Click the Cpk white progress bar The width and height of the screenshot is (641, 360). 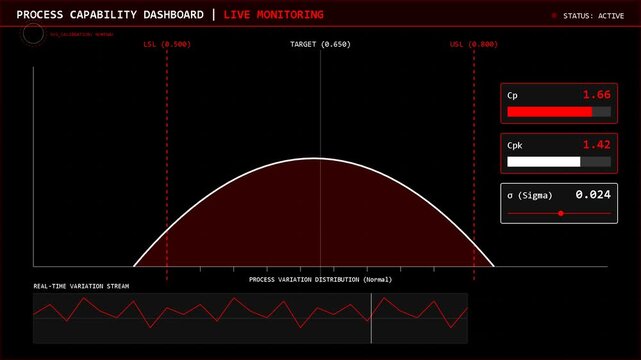(x=544, y=162)
